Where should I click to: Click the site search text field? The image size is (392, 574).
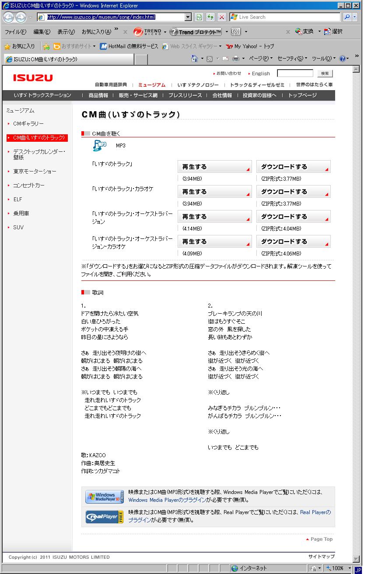(295, 73)
